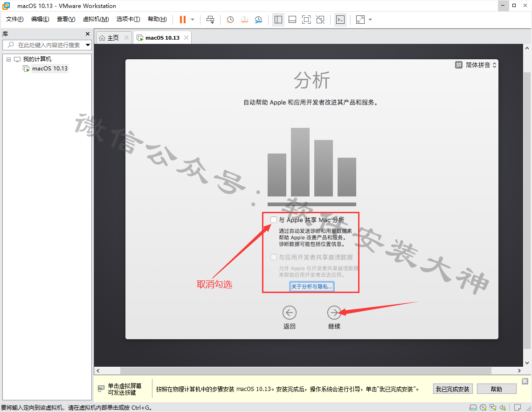This screenshot has height=412, width=532.
Task: Select macOS 10.13 in the library tree
Action: (x=50, y=69)
